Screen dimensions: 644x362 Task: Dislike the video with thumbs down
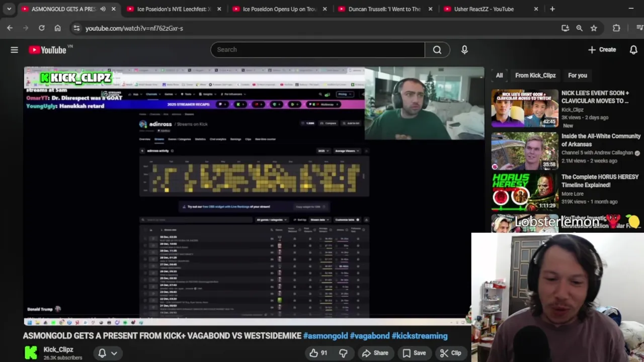click(x=343, y=353)
